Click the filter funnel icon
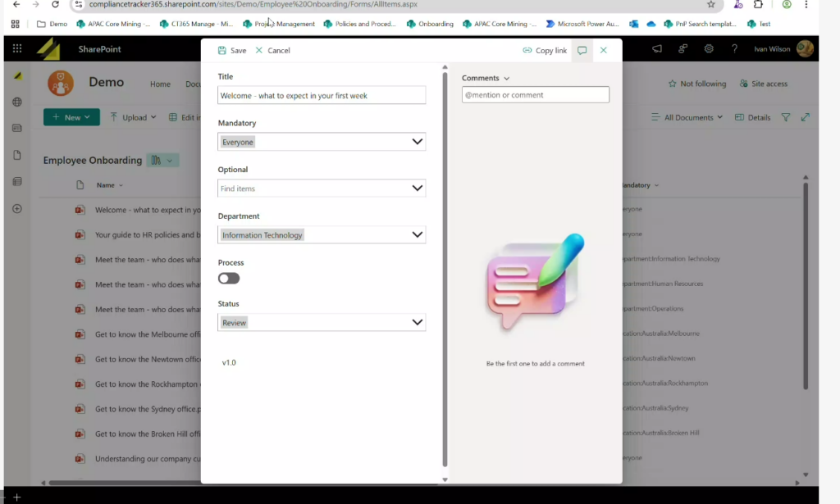840x504 pixels. click(785, 117)
